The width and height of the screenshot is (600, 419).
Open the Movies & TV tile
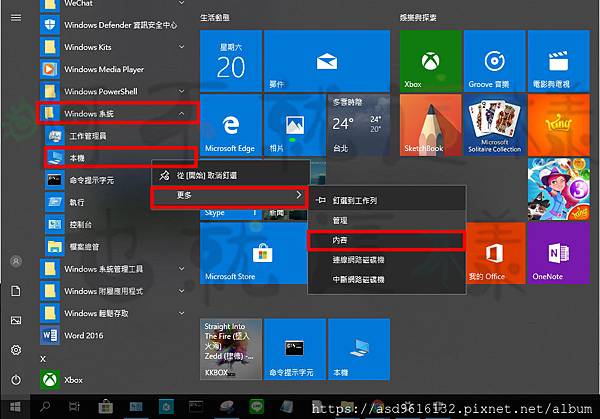559,61
